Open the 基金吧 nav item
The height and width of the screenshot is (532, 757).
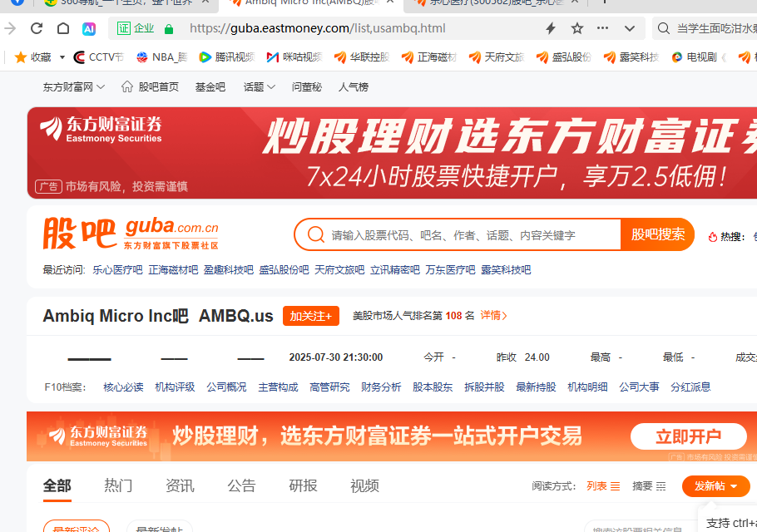point(210,86)
